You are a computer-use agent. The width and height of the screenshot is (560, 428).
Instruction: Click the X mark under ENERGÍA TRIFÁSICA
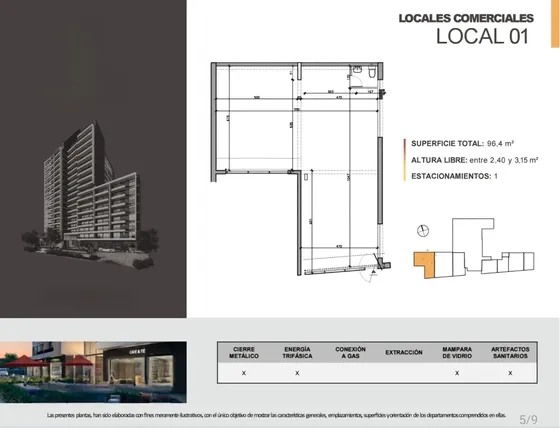coord(297,373)
